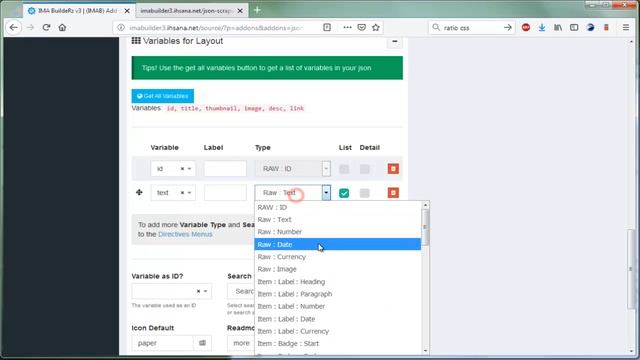Close the json-scrap tab
The image size is (640, 360).
(x=240, y=11)
